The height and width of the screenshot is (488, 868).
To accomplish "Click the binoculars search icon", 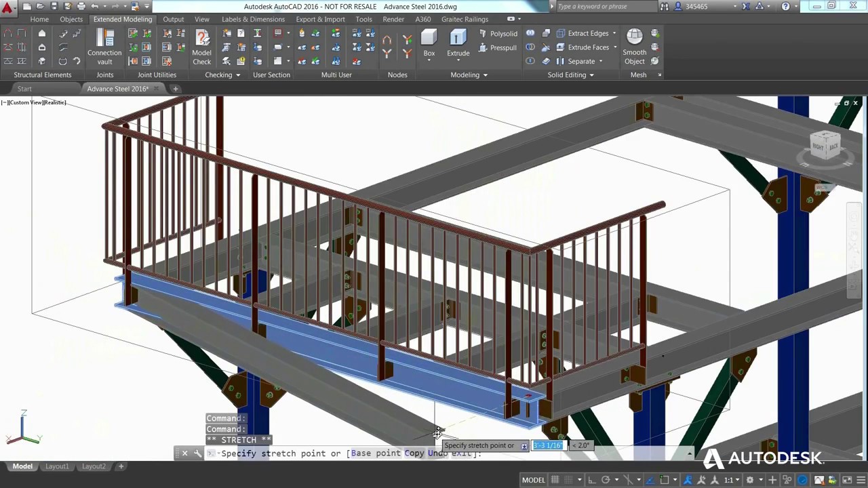I will pos(663,6).
